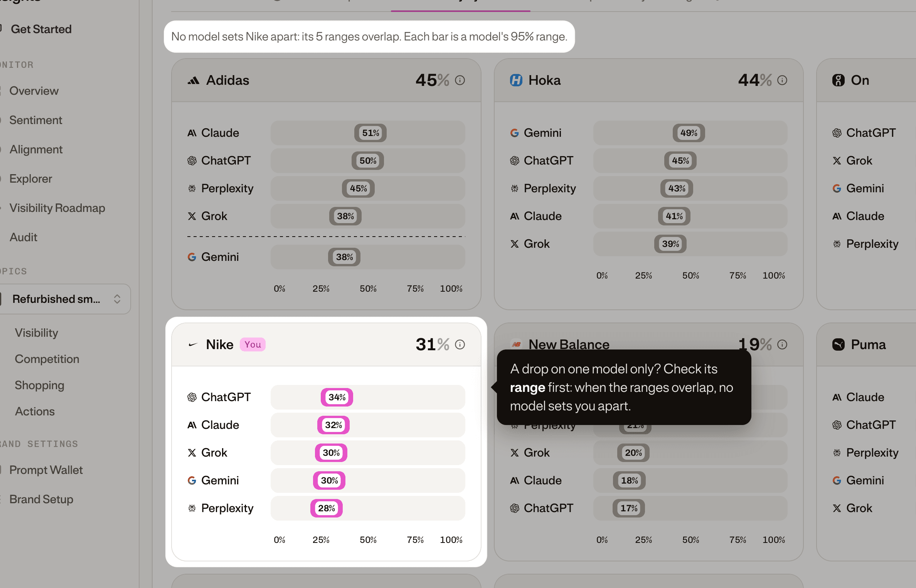Open Visibility Roadmap from sidebar
The image size is (916, 588).
(x=57, y=208)
